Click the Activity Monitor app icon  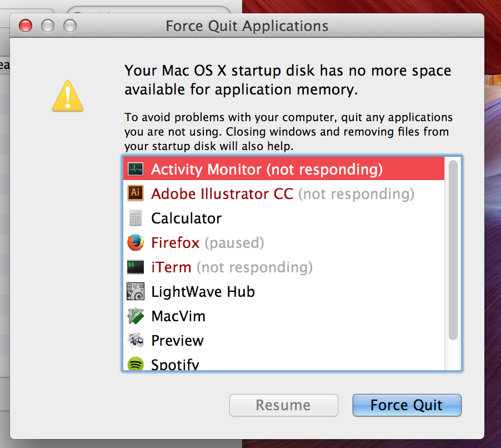(x=136, y=169)
